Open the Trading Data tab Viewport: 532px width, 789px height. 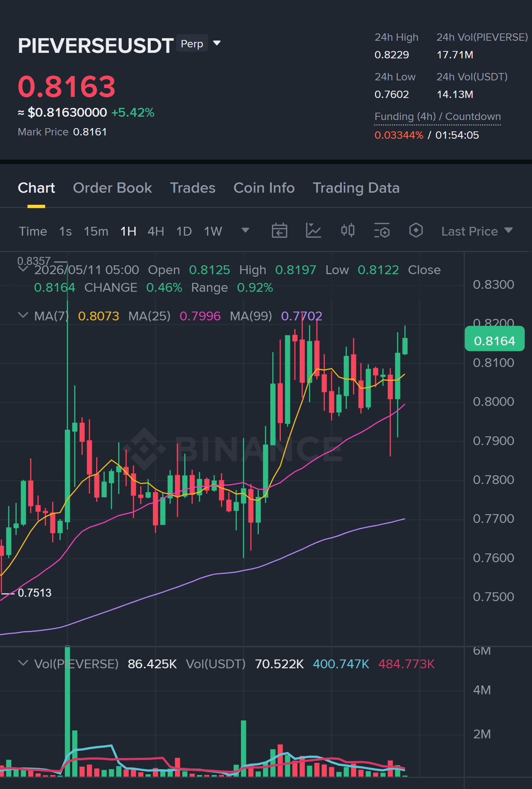tap(356, 188)
